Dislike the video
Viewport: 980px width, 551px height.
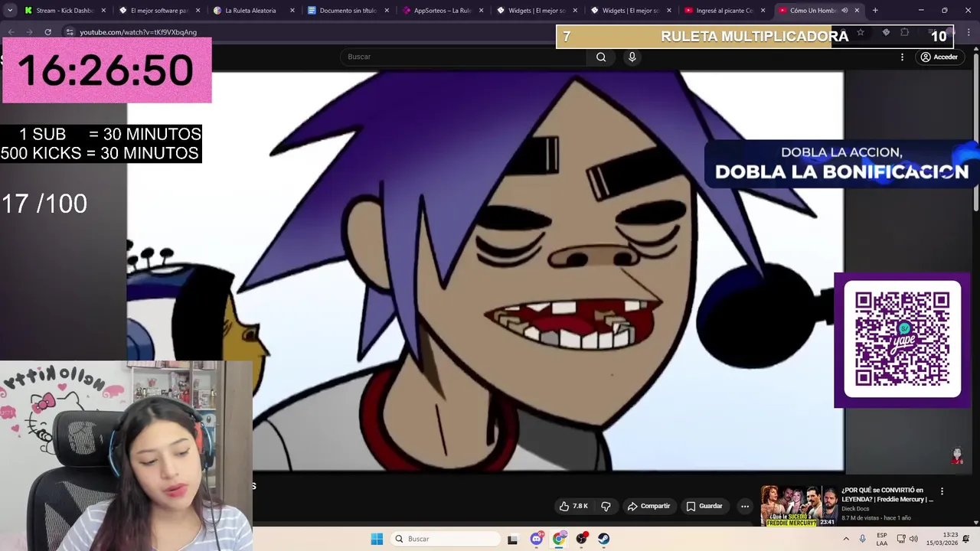click(606, 506)
